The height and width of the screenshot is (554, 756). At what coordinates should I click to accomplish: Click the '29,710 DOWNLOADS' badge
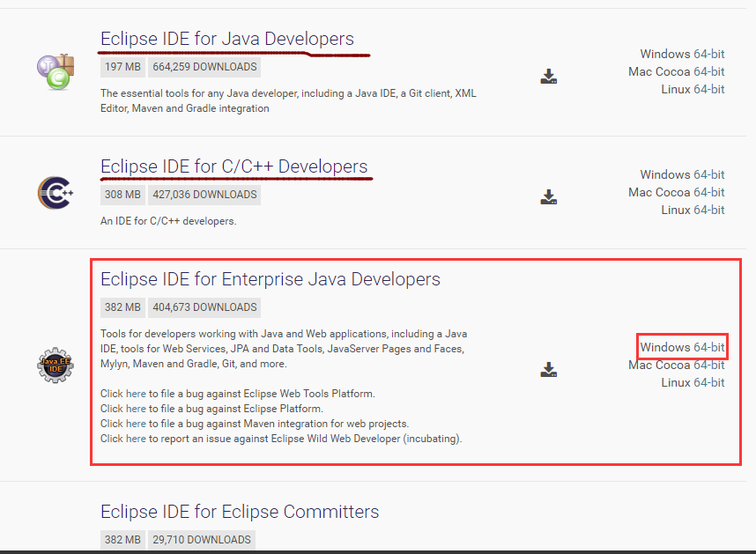202,540
